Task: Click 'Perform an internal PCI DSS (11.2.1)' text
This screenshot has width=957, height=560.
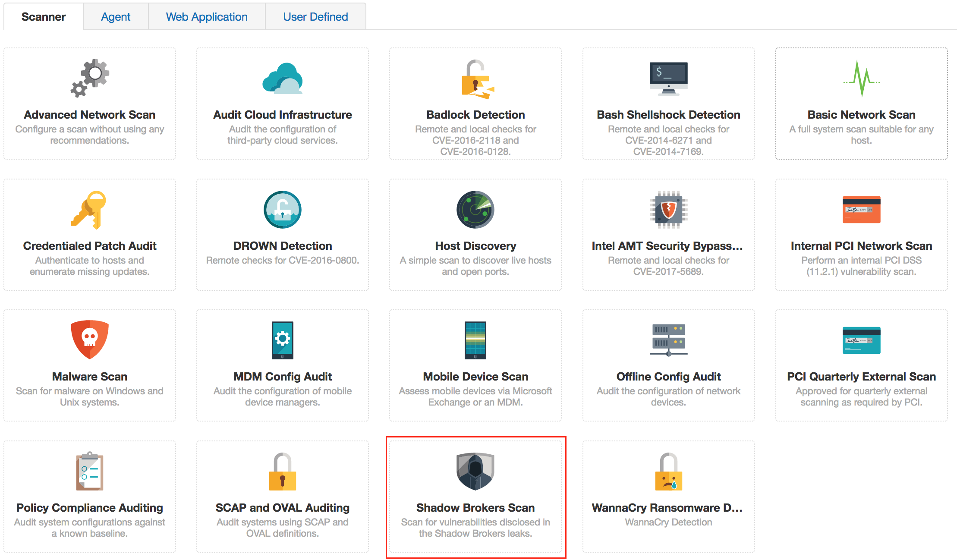Action: tap(862, 266)
